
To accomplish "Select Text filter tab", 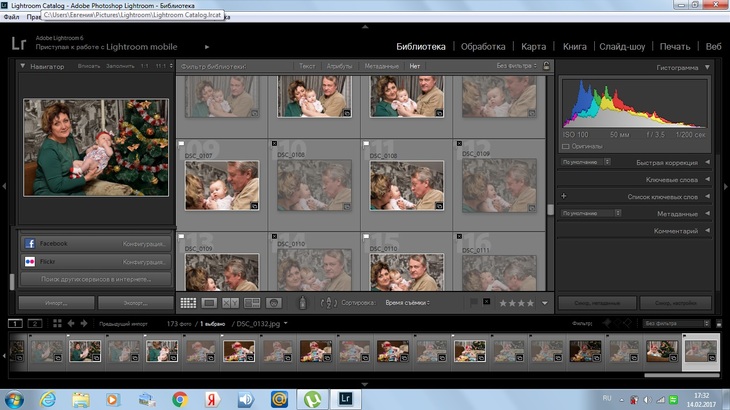I will click(x=307, y=66).
